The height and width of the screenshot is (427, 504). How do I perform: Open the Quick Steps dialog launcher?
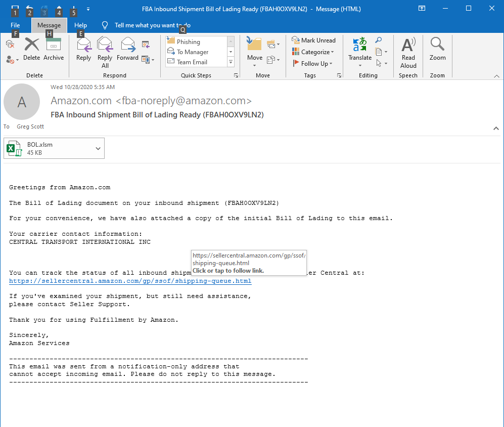tap(236, 75)
